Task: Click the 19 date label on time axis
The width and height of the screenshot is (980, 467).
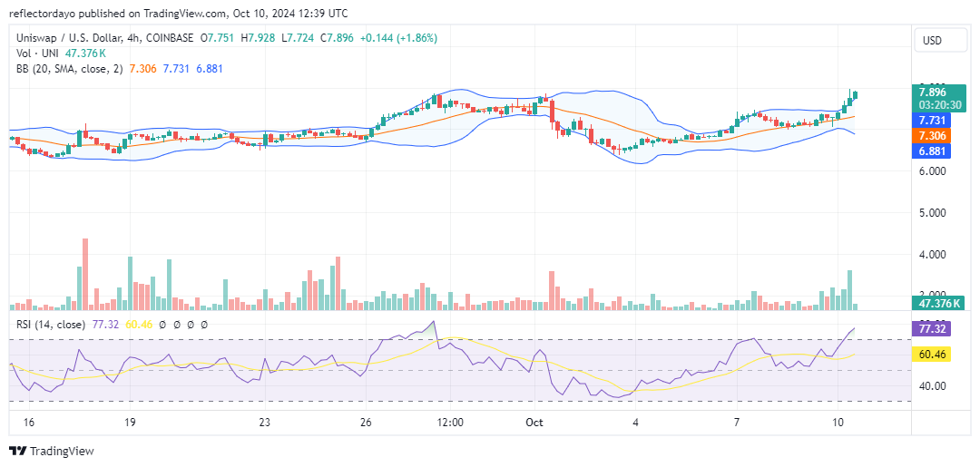Action: point(130,422)
